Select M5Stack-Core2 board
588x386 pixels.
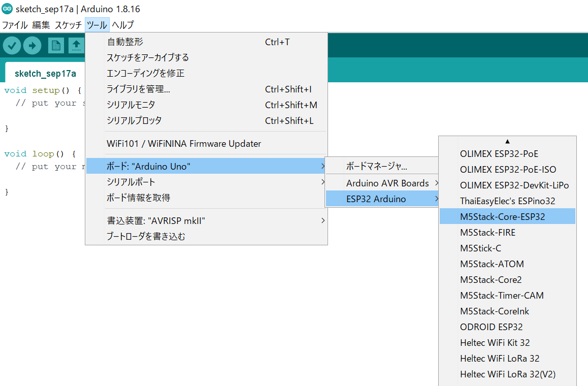coord(507,280)
